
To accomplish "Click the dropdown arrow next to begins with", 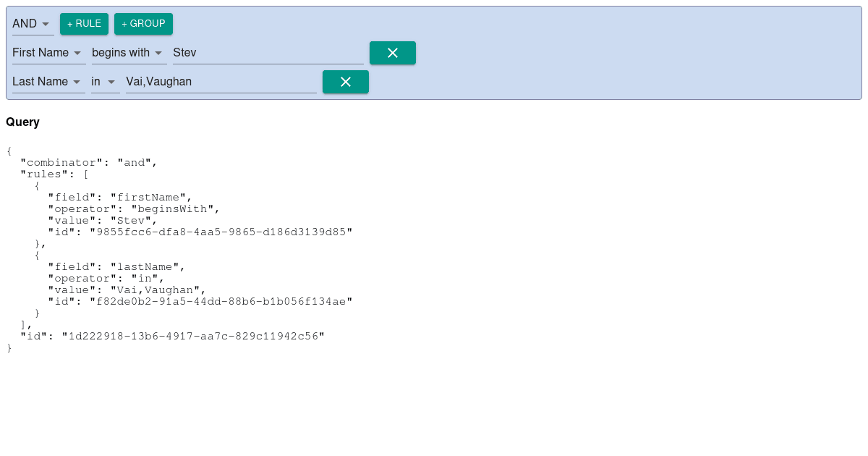I will 158,53.
